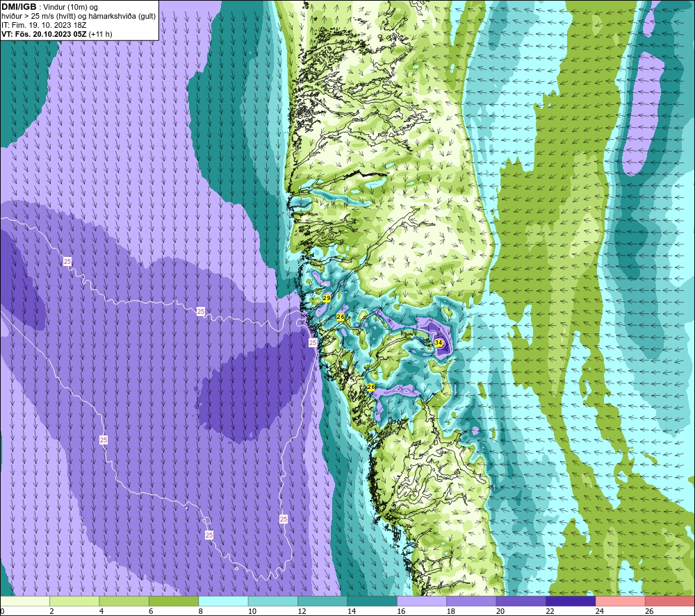This screenshot has height=616, width=695.
Task: Click the white 25 contour label touching the coastline
Action: 313,342
